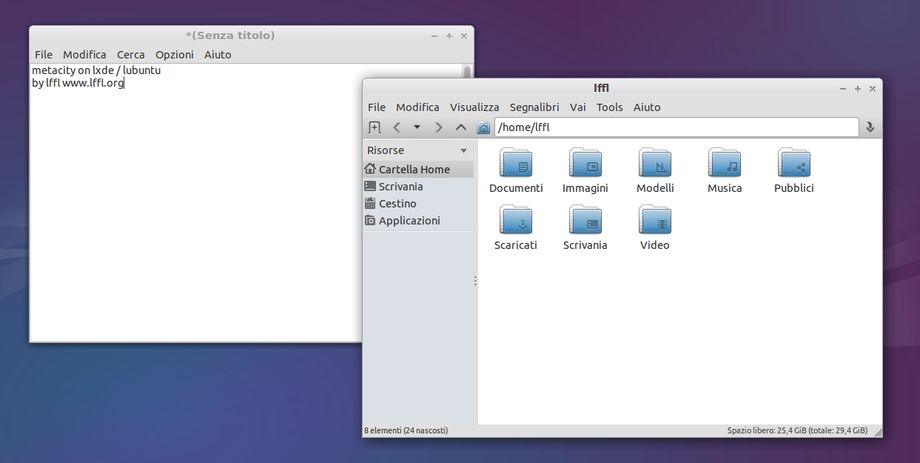Screen dimensions: 920x463
Task: Select the Immagini folder icon
Action: [585, 163]
